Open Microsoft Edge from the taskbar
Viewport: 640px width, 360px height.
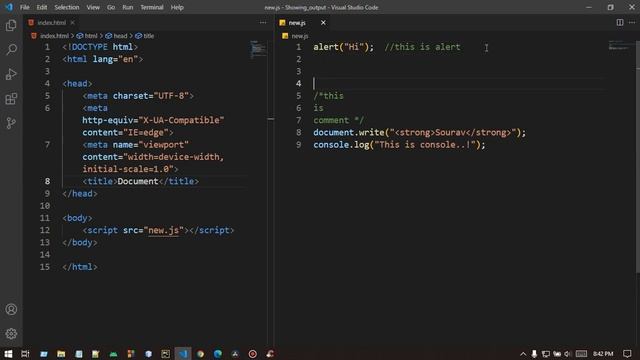tap(218, 354)
